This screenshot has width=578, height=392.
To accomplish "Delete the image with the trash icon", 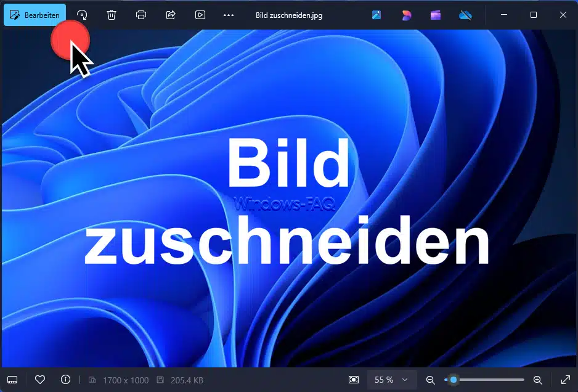I will (112, 15).
